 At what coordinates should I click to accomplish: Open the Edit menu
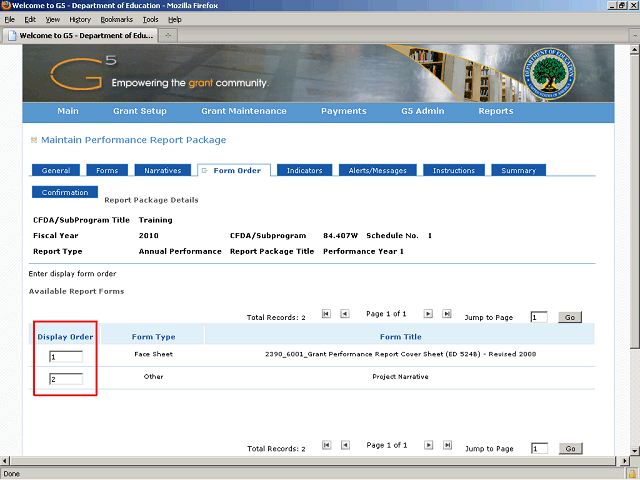[30, 20]
